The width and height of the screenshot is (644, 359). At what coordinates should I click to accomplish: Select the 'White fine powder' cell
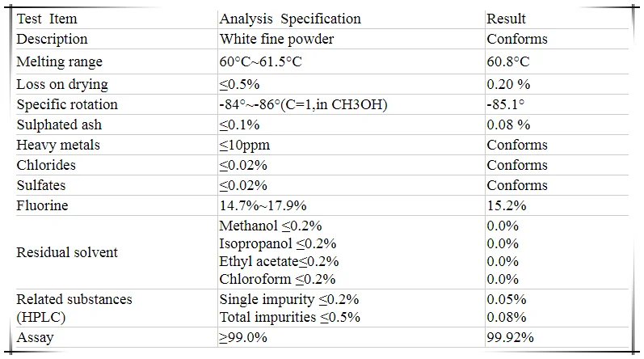[276, 39]
